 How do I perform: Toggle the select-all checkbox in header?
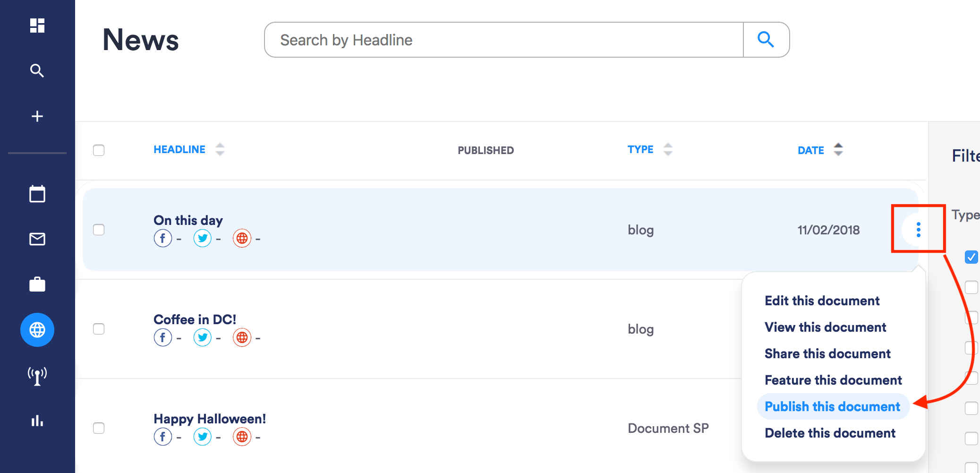pyautogui.click(x=99, y=150)
